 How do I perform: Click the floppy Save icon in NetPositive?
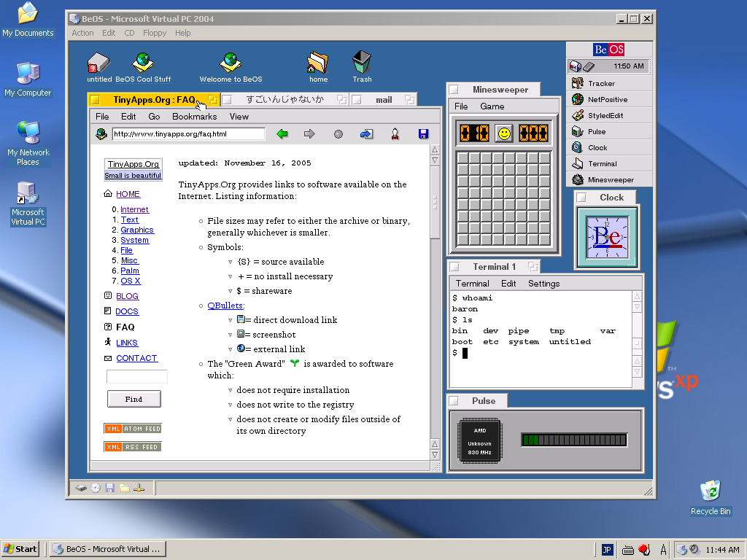[x=423, y=134]
